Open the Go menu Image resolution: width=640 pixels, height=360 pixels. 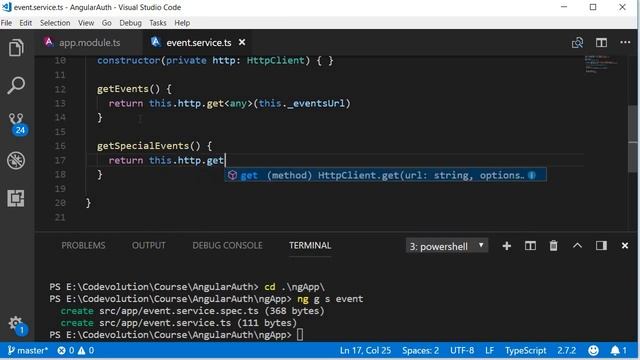[x=107, y=23]
